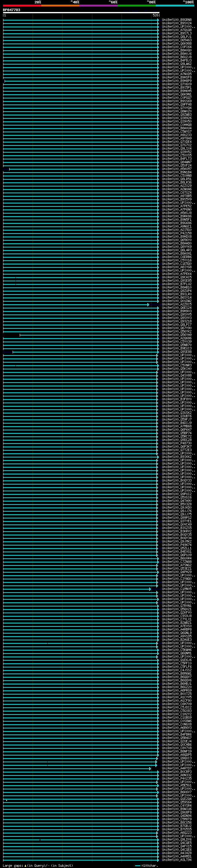The image size is (197, 868).
Task: Select the UniRef100_Q01DW2 label
Action: [177, 301]
